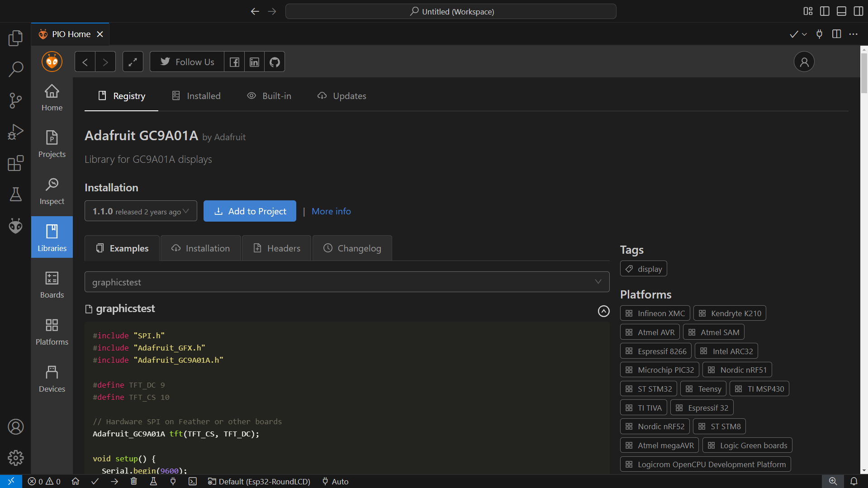
Task: Open the Extensions view
Action: [15, 163]
